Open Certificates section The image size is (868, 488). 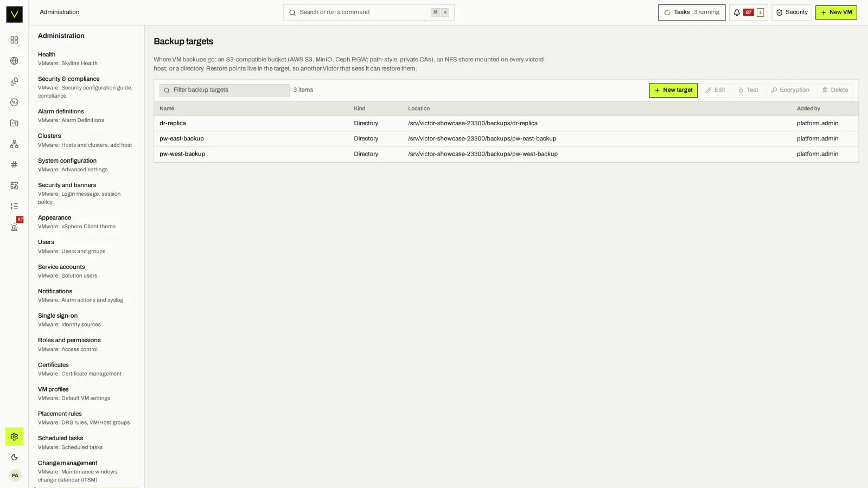tap(86, 369)
